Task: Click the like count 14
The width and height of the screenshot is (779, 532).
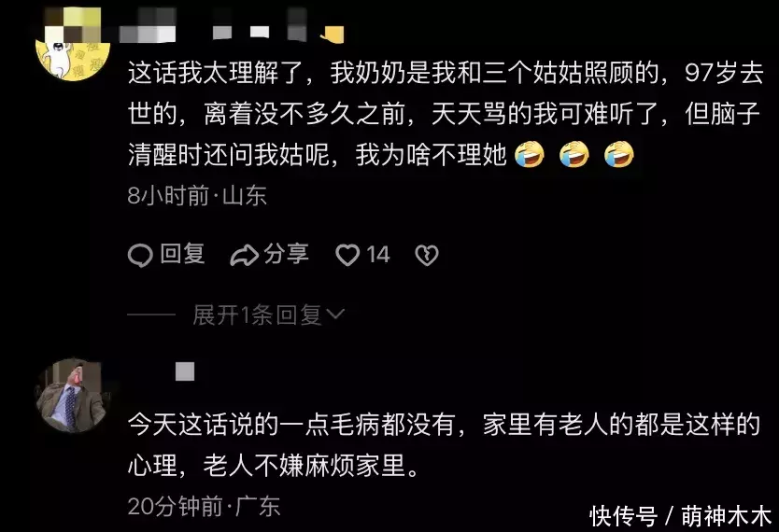Action: 378,255
